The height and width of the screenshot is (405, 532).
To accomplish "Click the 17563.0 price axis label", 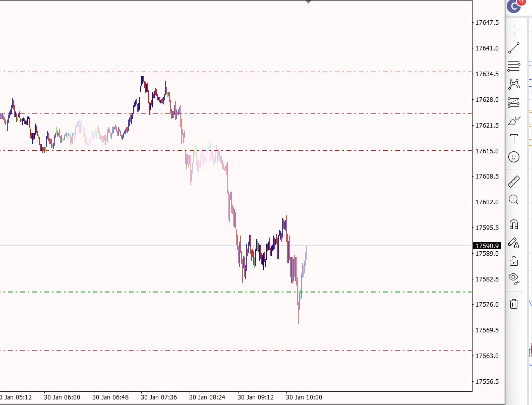I will [x=487, y=356].
